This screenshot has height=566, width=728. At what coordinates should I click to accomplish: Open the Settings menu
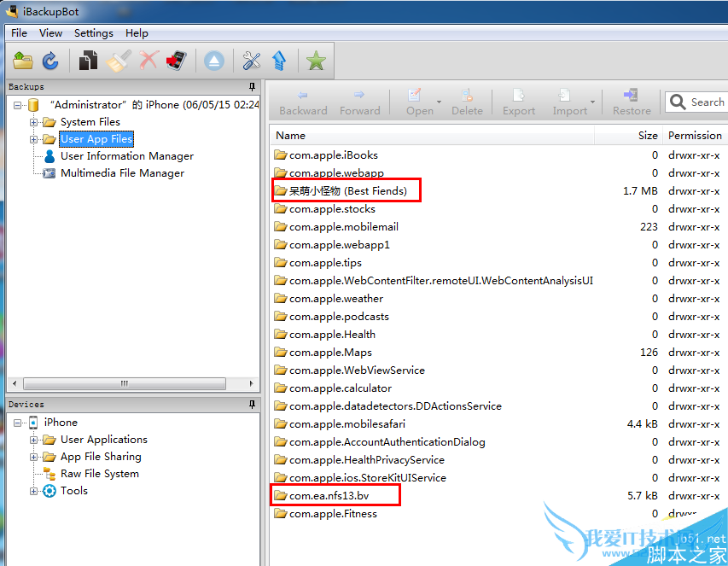93,33
